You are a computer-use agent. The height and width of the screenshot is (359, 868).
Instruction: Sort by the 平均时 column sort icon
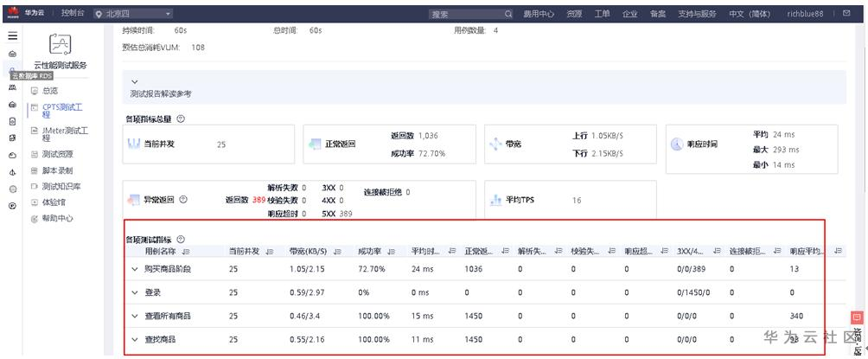point(451,252)
